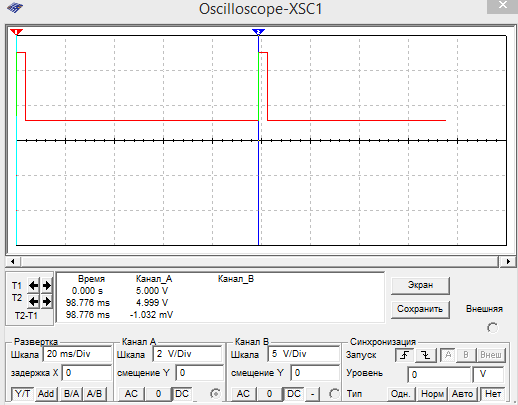
Task: Set Channel B coupling to 0
Action: [x=269, y=394]
